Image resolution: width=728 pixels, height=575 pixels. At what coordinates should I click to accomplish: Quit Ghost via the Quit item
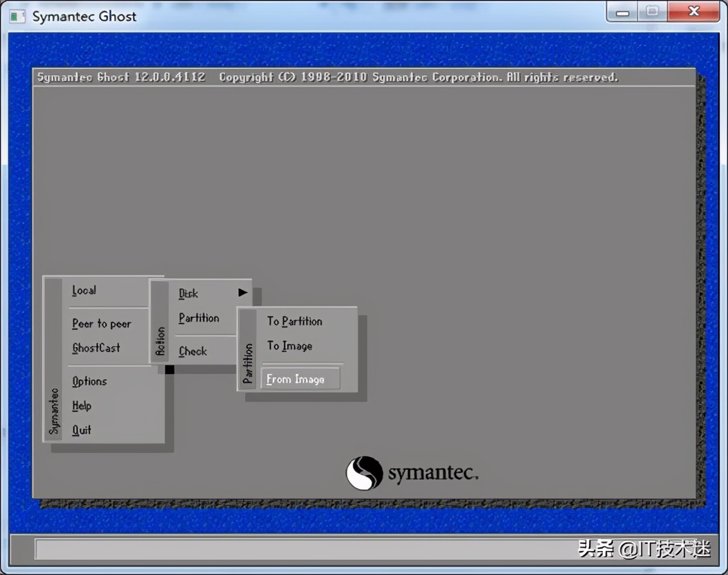(82, 430)
